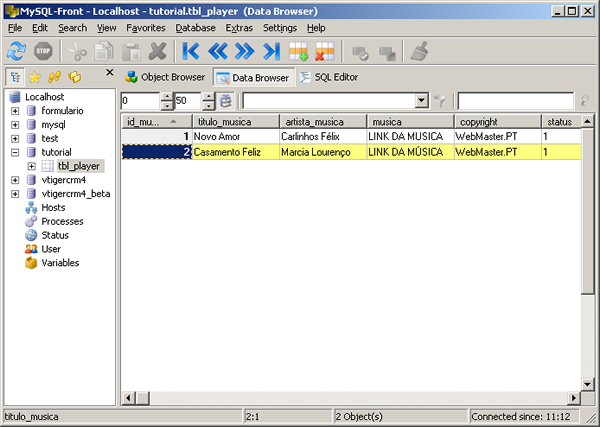Decrease the limit 50 spinner
Screen dimensions: 600x427
click(x=208, y=106)
